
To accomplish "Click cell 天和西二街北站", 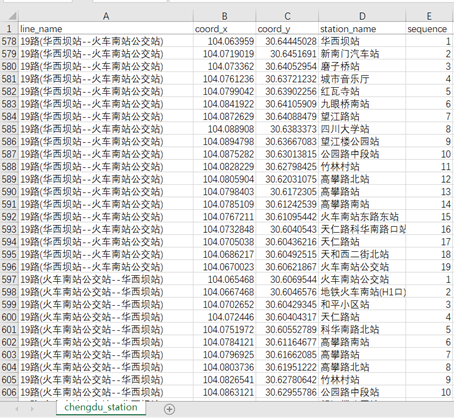I will pyautogui.click(x=362, y=254).
